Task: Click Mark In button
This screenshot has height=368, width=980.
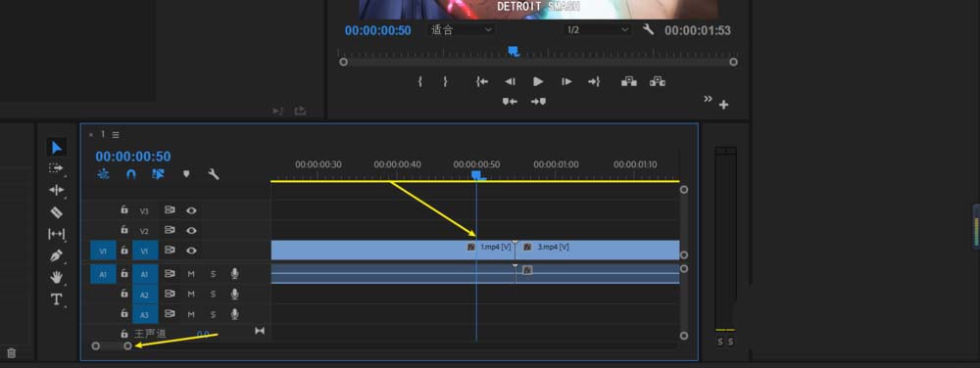Action: (420, 81)
